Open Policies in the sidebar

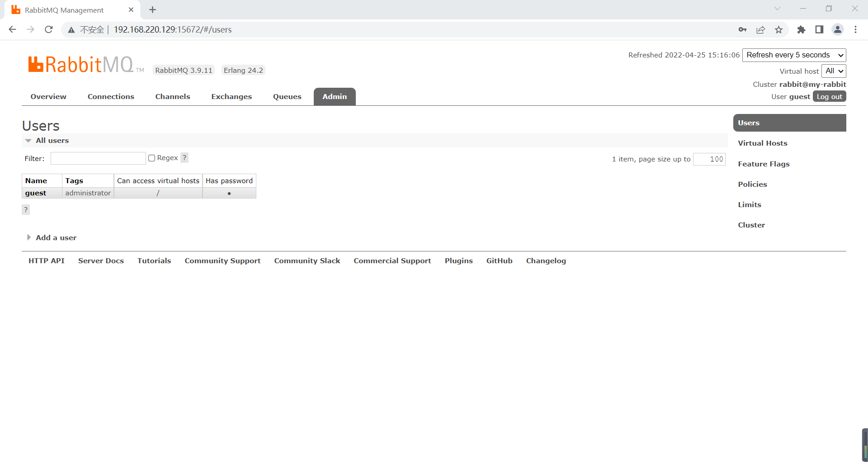click(752, 185)
